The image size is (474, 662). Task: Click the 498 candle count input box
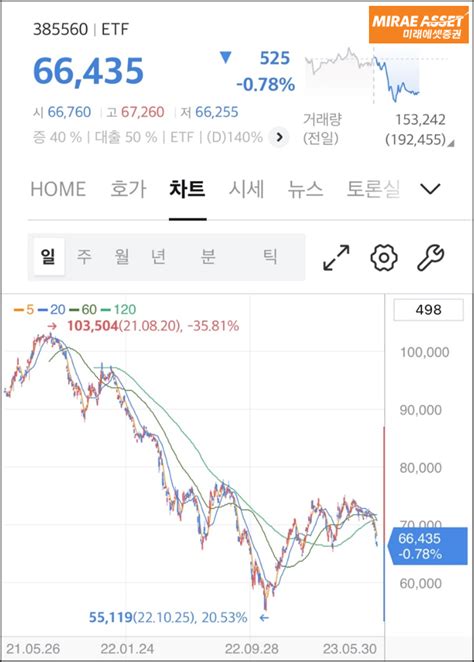(428, 310)
